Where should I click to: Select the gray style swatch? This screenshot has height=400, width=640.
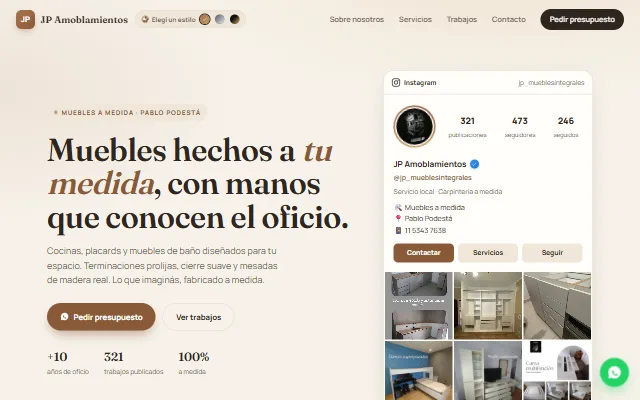coord(220,19)
